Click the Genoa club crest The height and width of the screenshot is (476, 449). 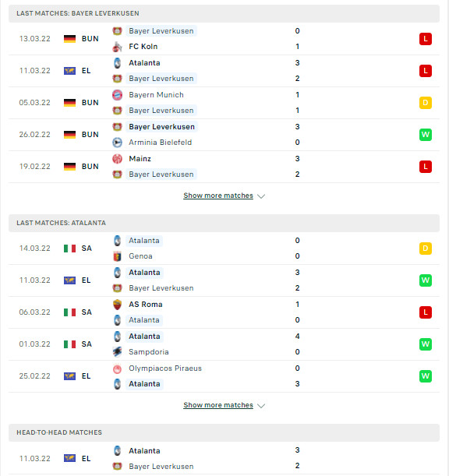[117, 256]
